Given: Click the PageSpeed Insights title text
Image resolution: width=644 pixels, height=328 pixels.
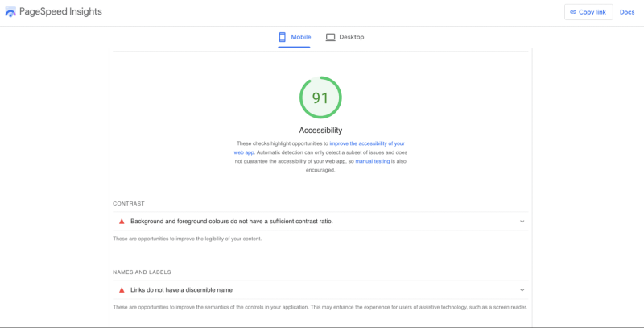Looking at the screenshot, I should 60,12.
